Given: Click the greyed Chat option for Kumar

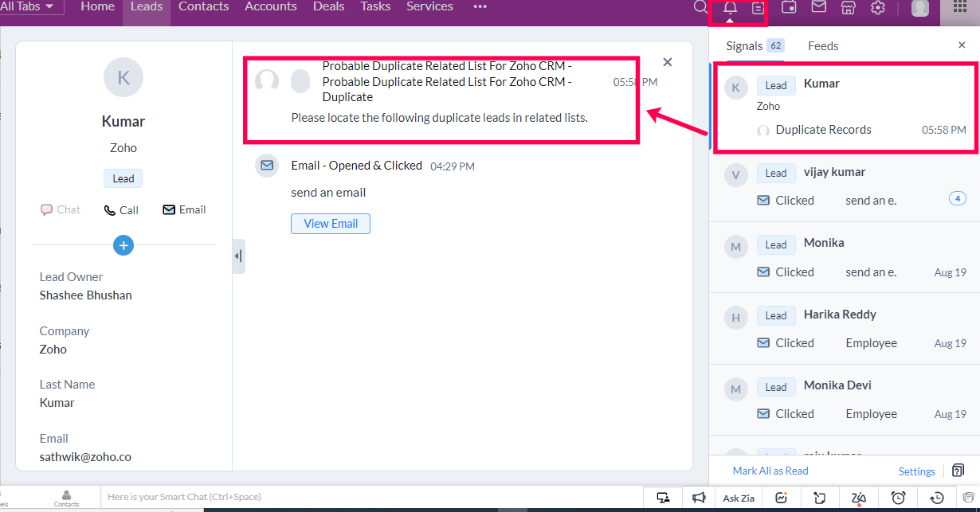Looking at the screenshot, I should pyautogui.click(x=61, y=210).
